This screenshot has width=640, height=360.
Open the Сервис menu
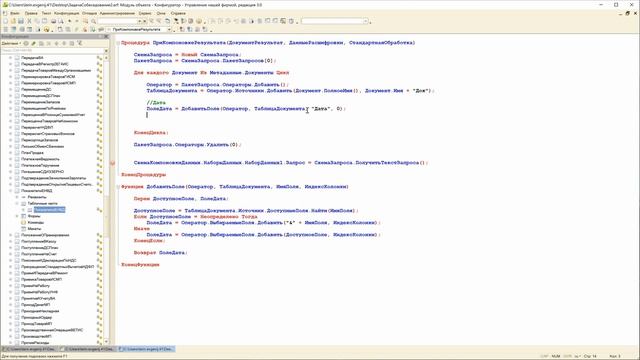point(145,13)
